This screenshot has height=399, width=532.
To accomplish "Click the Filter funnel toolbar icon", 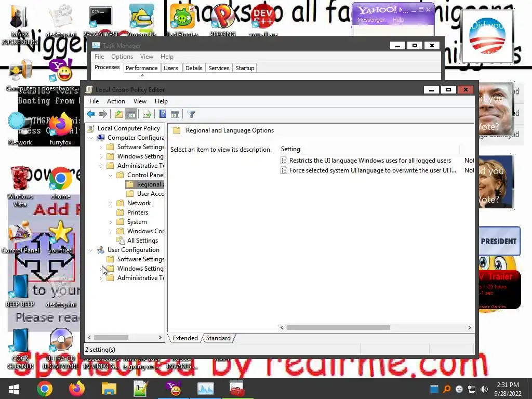I will point(191,114).
